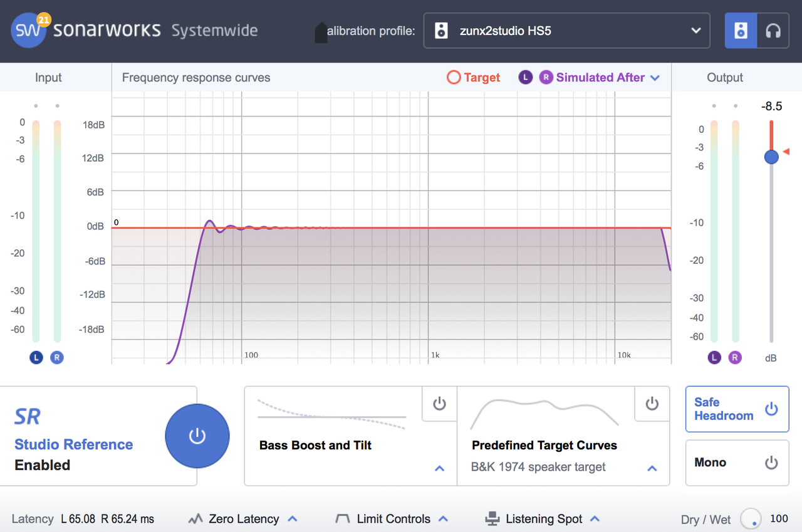
Task: Toggle Predefined Target Curves power
Action: coord(652,404)
